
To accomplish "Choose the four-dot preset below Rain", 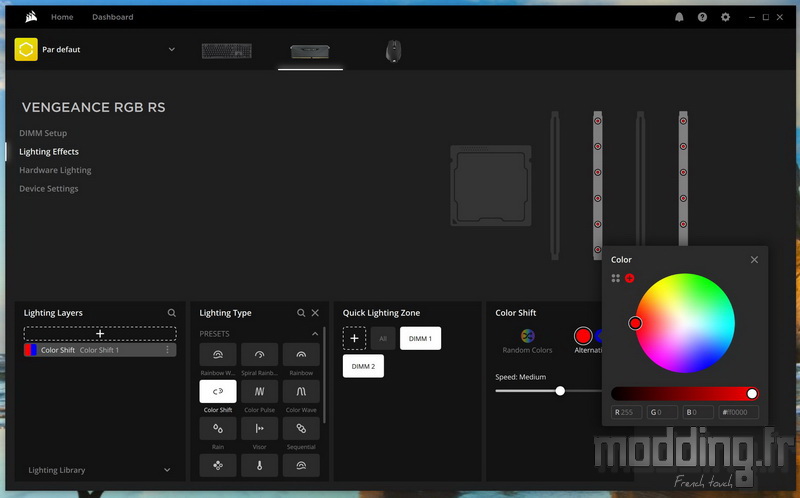I will pos(218,465).
